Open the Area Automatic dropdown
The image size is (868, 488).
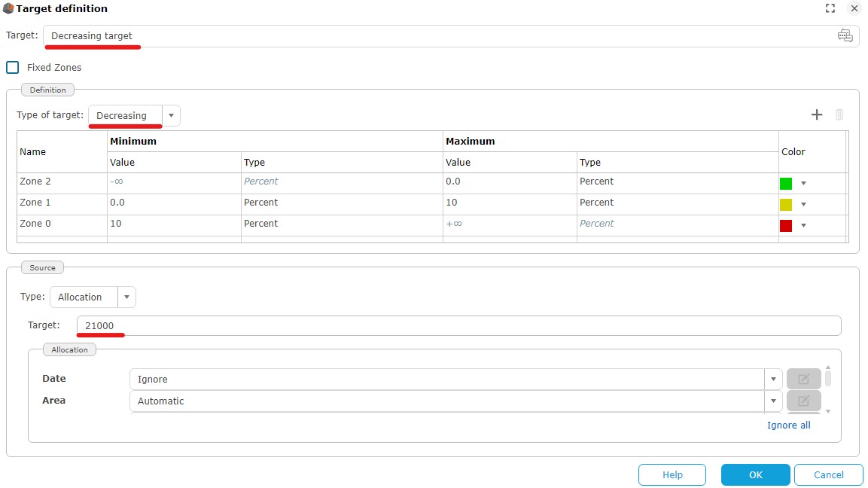point(772,401)
